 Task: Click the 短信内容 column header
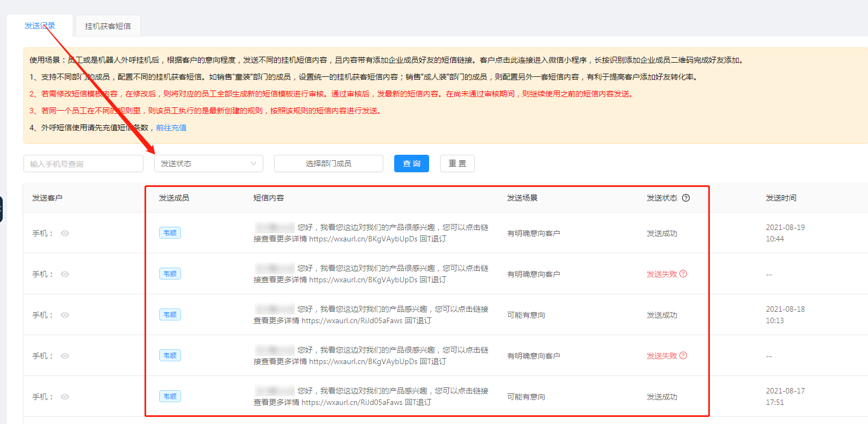tap(269, 198)
